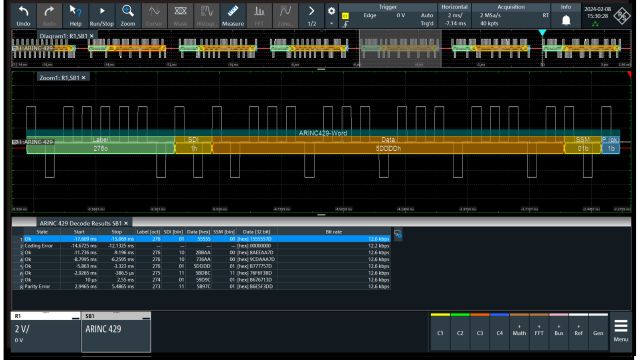The height and width of the screenshot is (360, 640).
Task: Add an FFT waveform
Action: click(539, 332)
